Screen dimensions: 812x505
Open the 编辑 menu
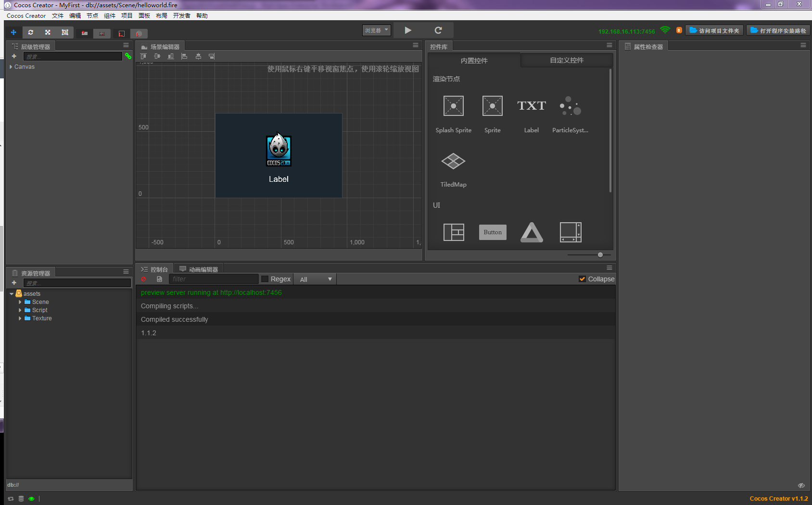75,15
